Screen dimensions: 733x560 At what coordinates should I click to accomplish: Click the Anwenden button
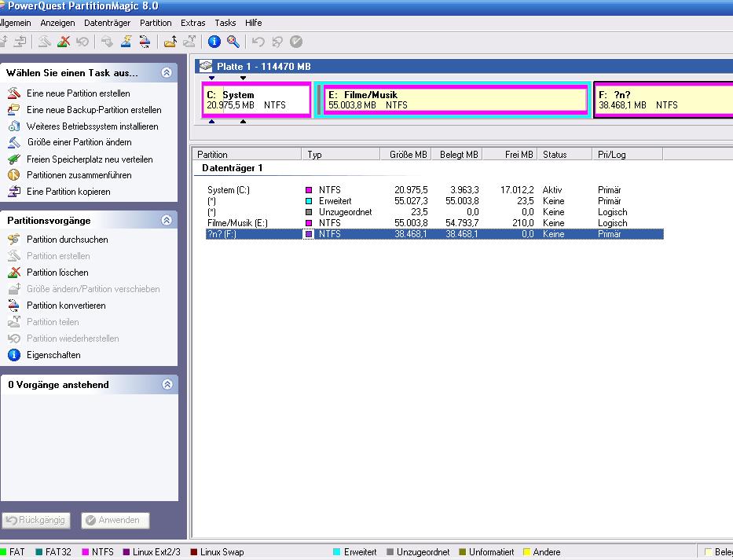[x=115, y=520]
